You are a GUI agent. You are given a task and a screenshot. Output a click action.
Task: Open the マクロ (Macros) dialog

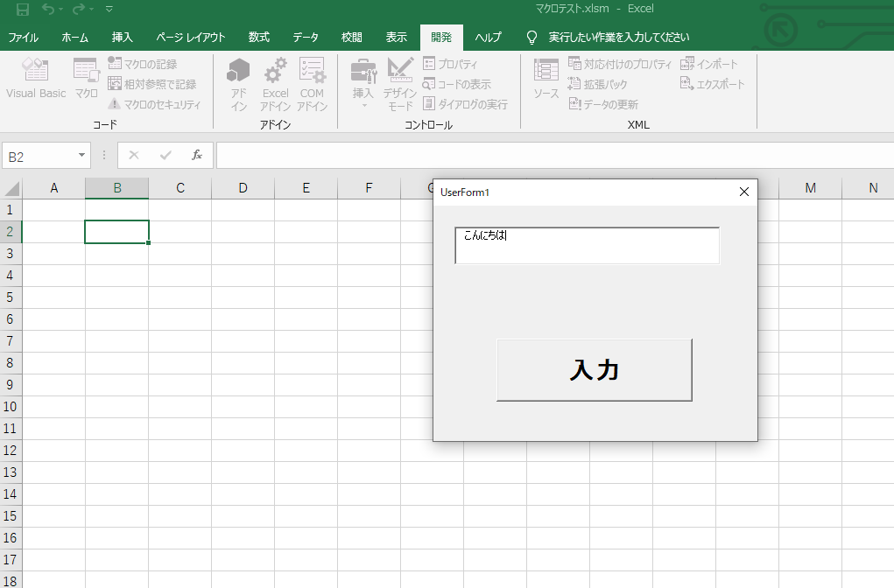point(86,79)
